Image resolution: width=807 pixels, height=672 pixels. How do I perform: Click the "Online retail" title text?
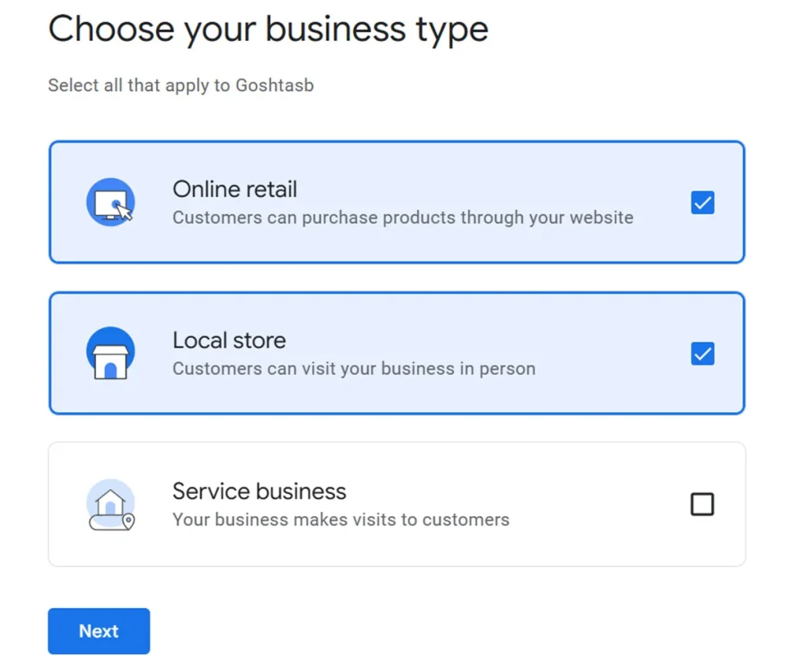point(235,190)
